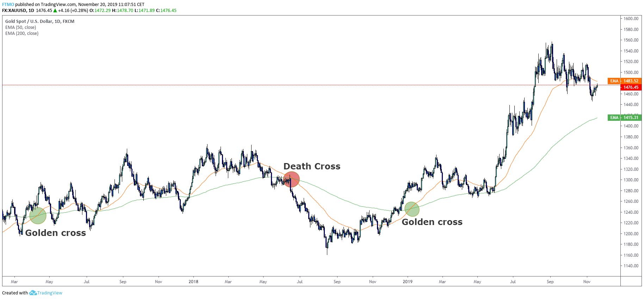Click the orange EMA 1483.52 price tag
This screenshot has height=299, width=644.
tap(625, 81)
